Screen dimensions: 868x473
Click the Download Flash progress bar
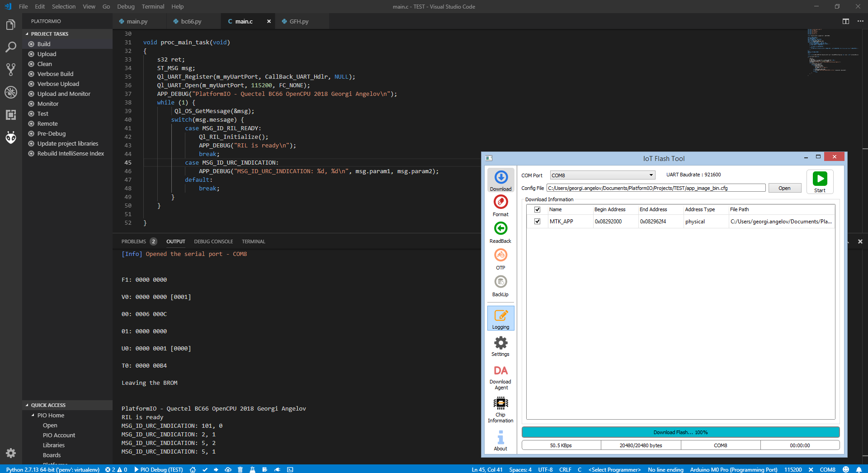680,432
